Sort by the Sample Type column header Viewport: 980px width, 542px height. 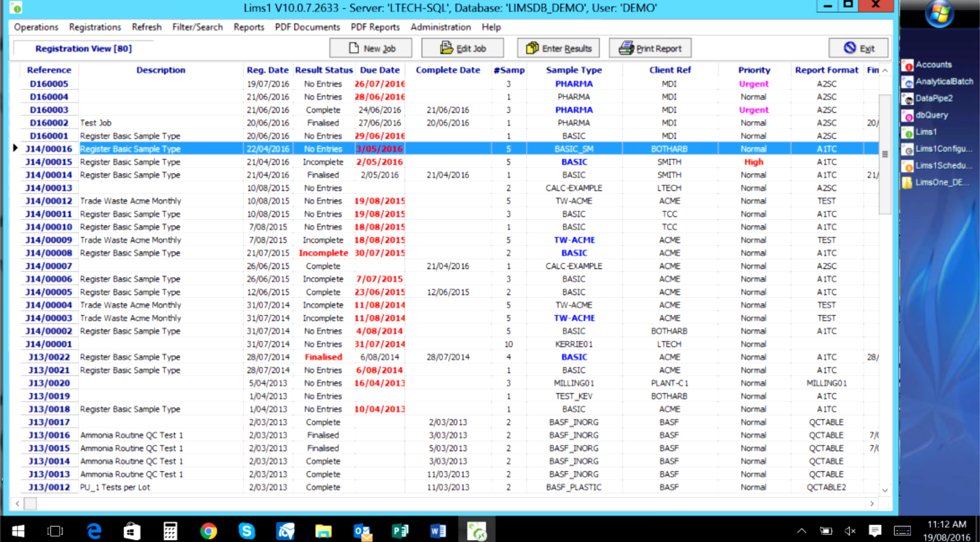(x=574, y=70)
